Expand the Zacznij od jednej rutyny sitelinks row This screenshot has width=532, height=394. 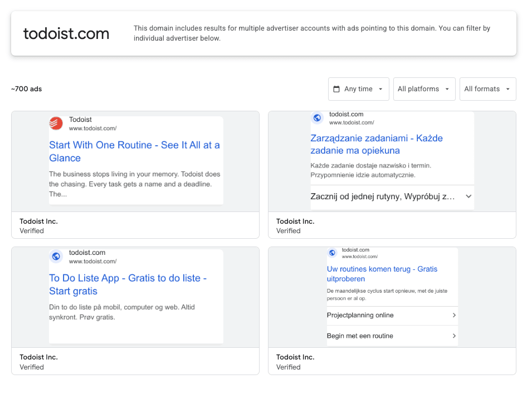click(x=392, y=196)
